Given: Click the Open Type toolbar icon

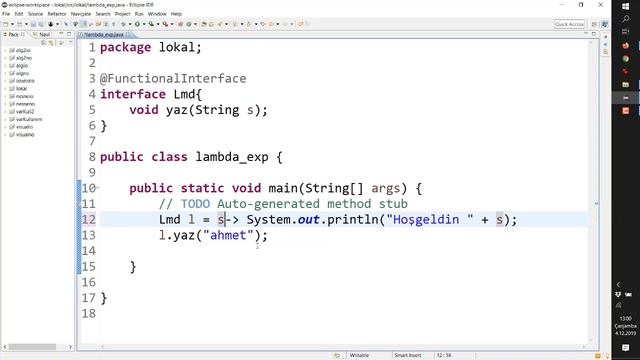Looking at the screenshot, I should click(x=203, y=24).
